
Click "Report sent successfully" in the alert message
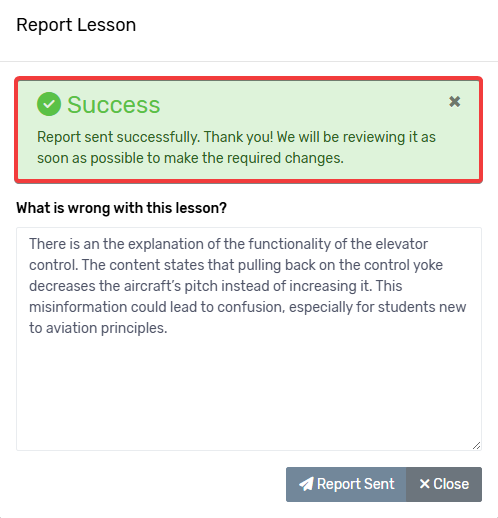[x=119, y=137]
